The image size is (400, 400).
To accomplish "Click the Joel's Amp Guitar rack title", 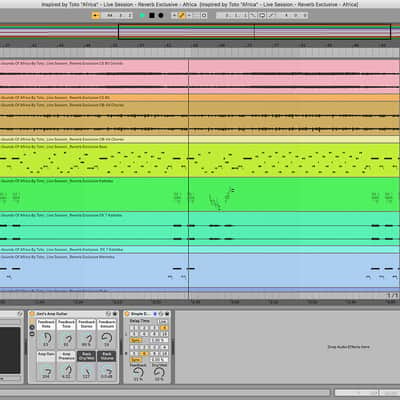I will 52,314.
